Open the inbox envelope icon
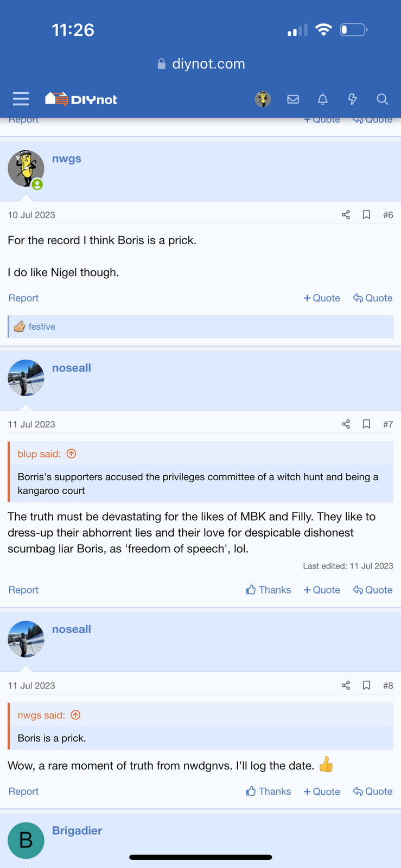Screen dimensions: 401x868 (x=293, y=99)
